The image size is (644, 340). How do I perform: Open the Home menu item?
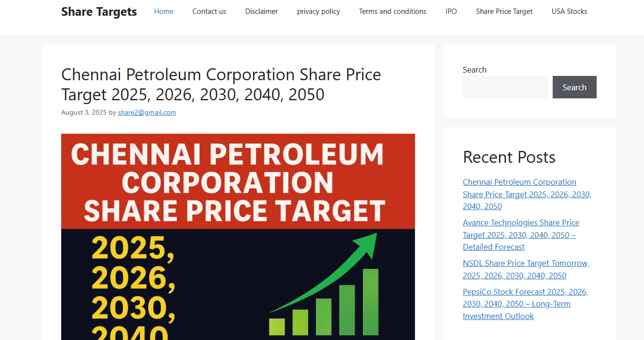click(164, 11)
